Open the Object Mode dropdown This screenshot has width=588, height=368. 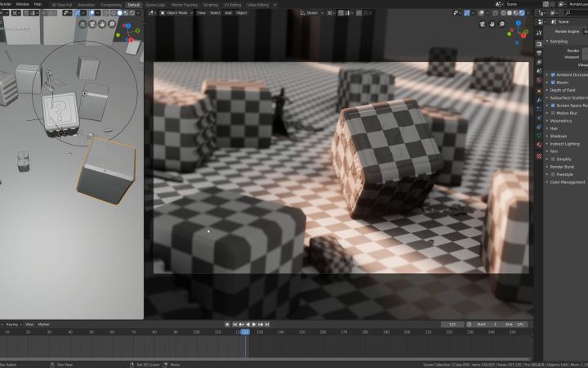point(176,13)
